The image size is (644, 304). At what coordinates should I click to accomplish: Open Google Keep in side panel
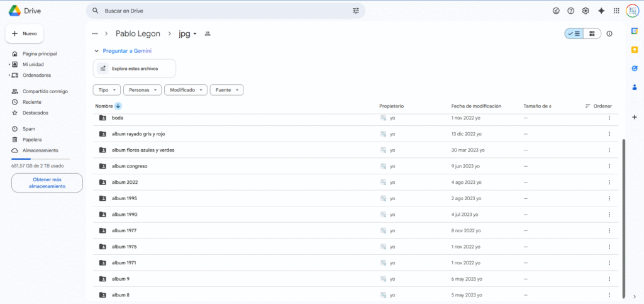[x=635, y=50]
